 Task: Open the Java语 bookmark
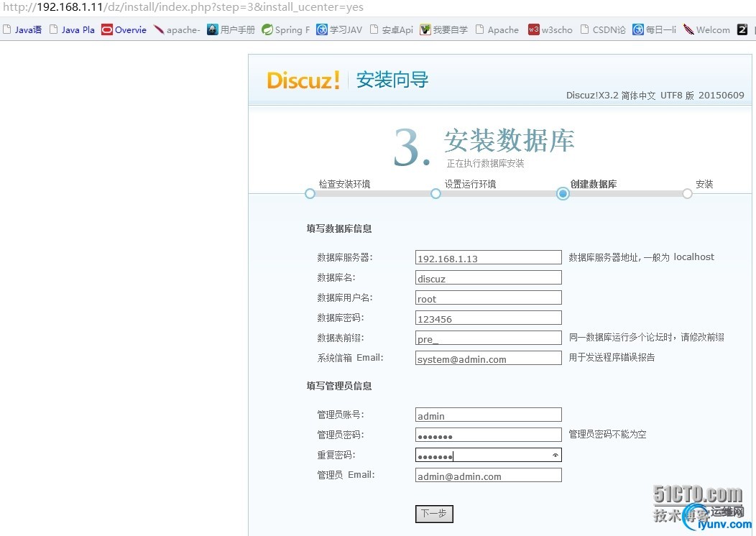(x=22, y=30)
